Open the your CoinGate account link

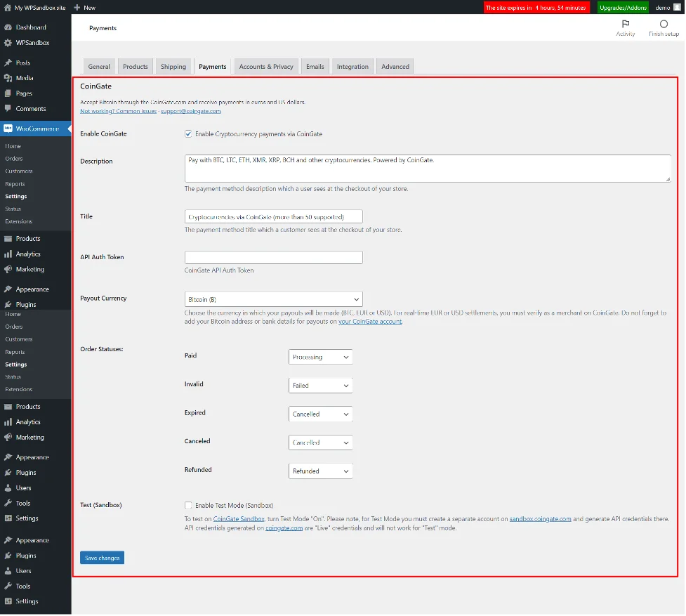[x=371, y=322]
